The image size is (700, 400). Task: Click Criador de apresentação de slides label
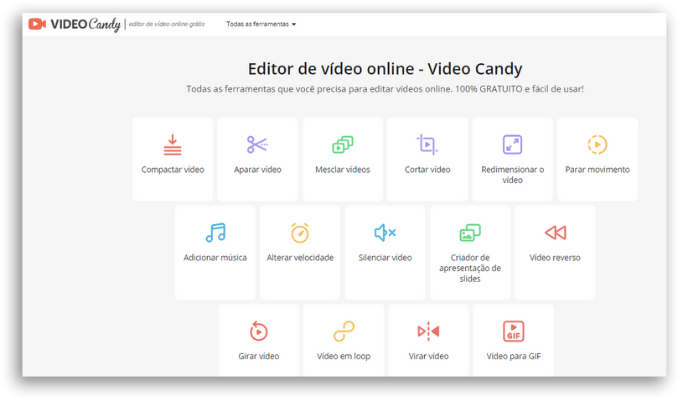click(470, 268)
